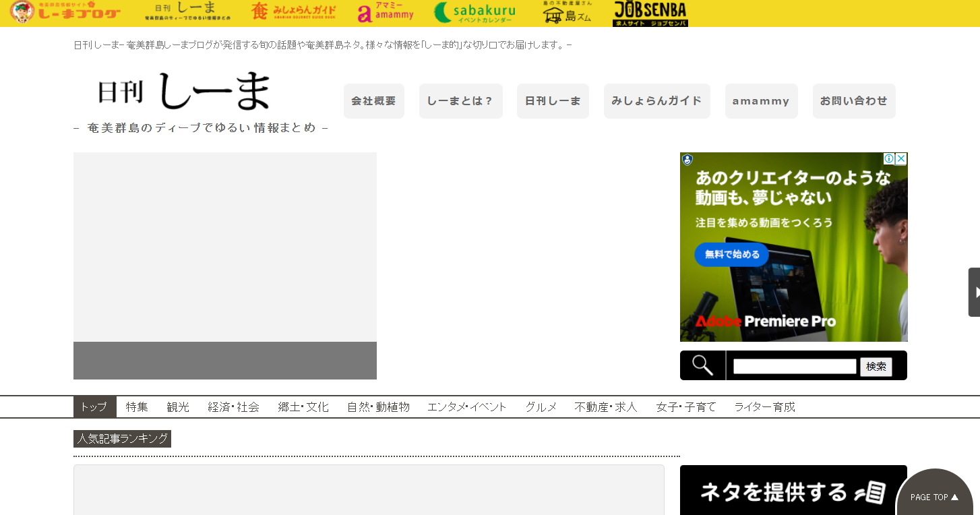Expand the side panel arrow at right edge

975,292
